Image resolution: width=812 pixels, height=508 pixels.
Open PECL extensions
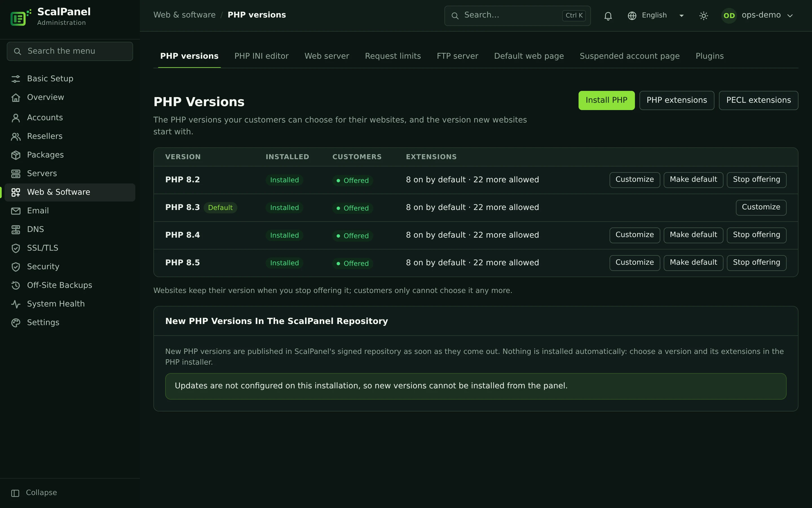(x=758, y=100)
